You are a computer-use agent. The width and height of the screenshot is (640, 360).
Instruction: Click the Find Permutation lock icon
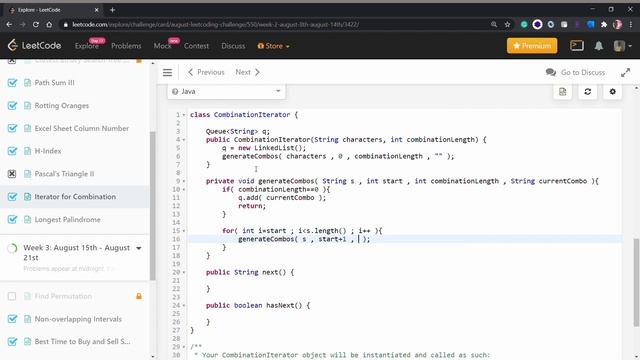tap(139, 296)
